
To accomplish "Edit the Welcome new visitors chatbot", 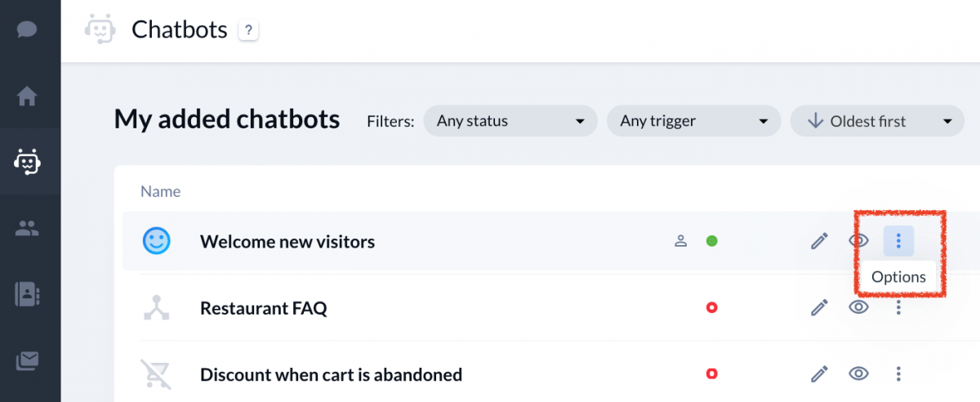I will [819, 241].
